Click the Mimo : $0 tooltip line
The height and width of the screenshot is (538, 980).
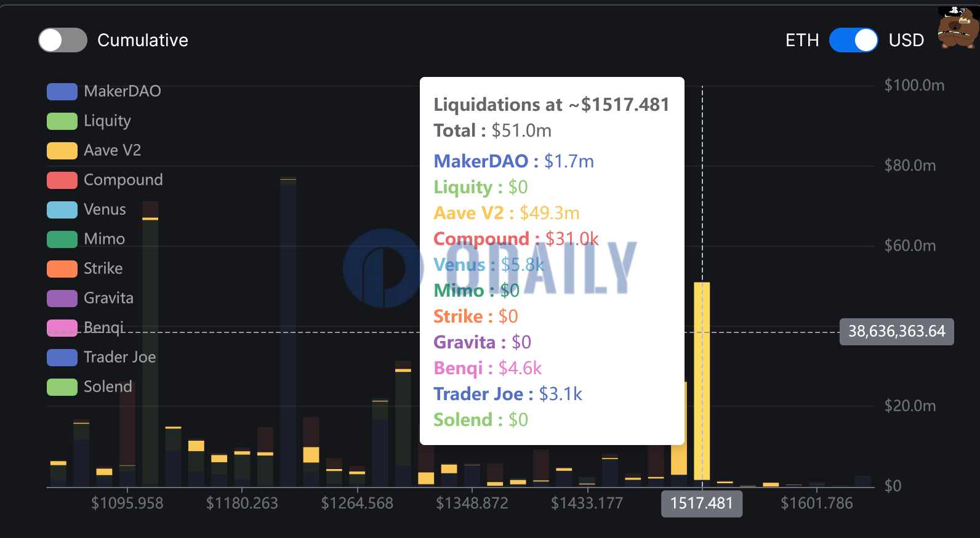point(476,291)
